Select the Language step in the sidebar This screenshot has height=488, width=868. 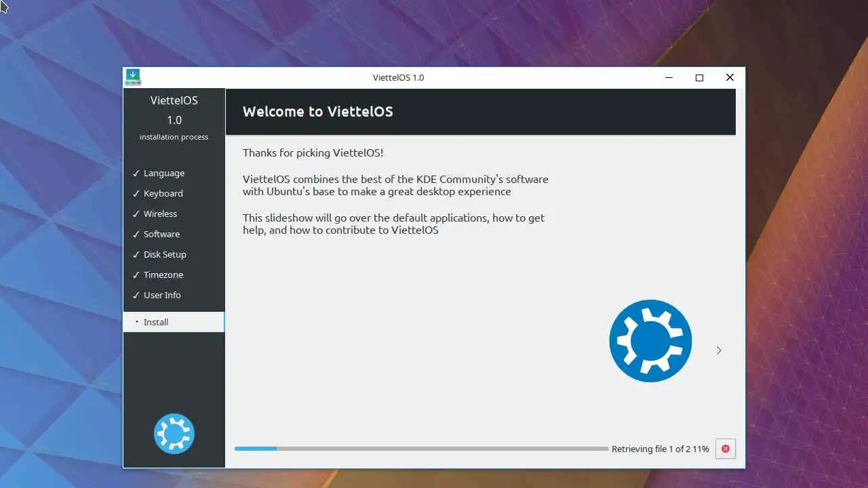[174, 173]
